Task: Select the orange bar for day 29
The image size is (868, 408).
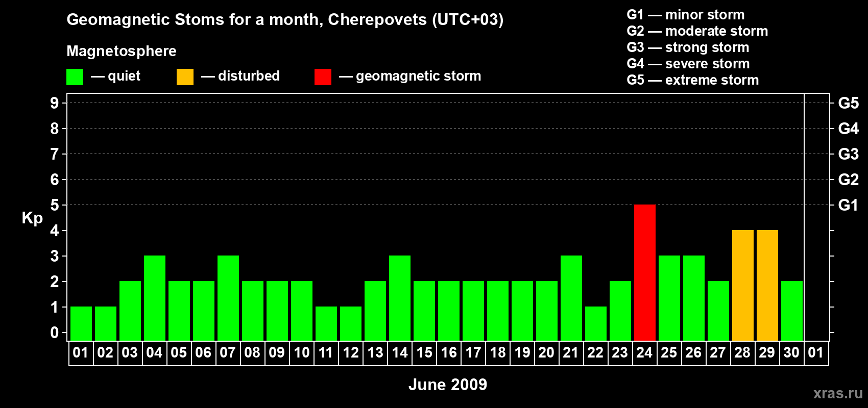Action: pyautogui.click(x=767, y=285)
